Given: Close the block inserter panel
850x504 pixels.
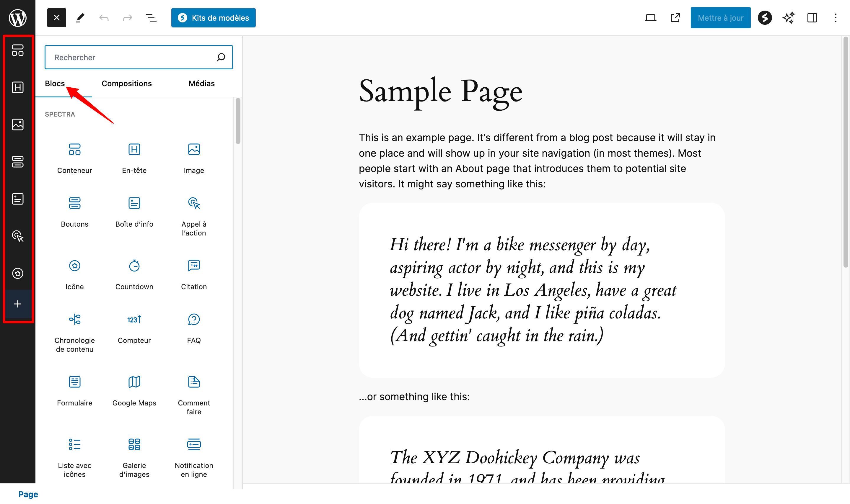Looking at the screenshot, I should [x=56, y=18].
